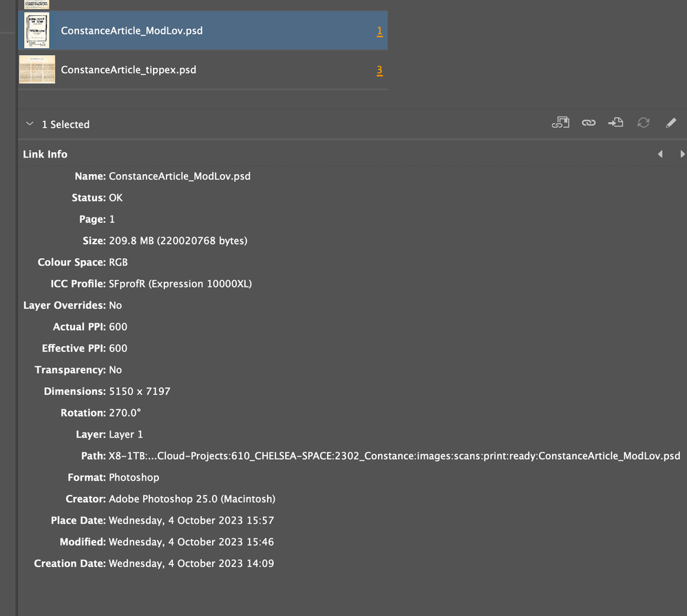This screenshot has width=687, height=616.
Task: Click Relink from CC Libraries icon
Action: (560, 123)
